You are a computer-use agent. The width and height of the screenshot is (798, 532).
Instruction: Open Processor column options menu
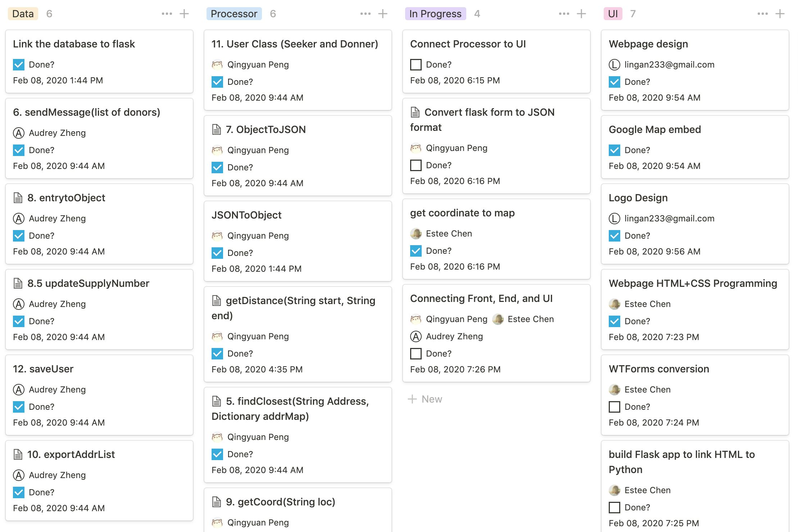click(365, 14)
